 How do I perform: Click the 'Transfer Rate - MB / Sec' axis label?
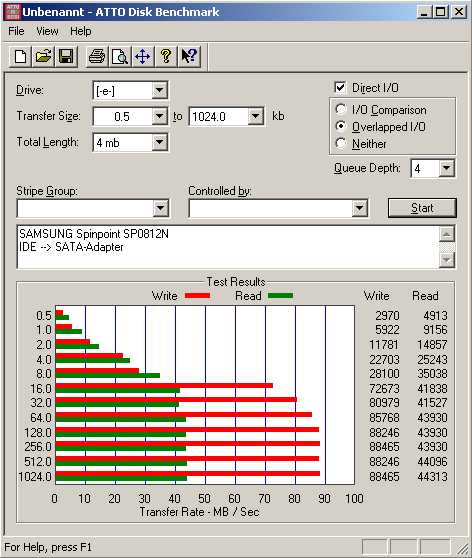199,512
